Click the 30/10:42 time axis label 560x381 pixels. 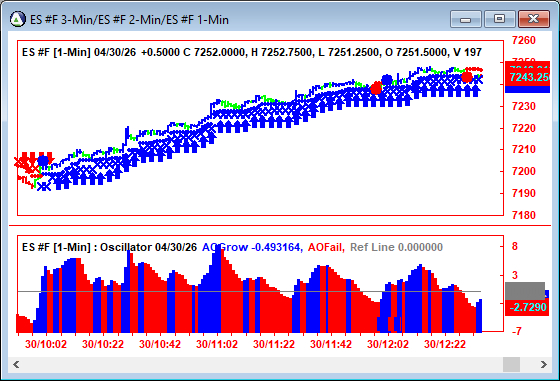click(x=160, y=344)
